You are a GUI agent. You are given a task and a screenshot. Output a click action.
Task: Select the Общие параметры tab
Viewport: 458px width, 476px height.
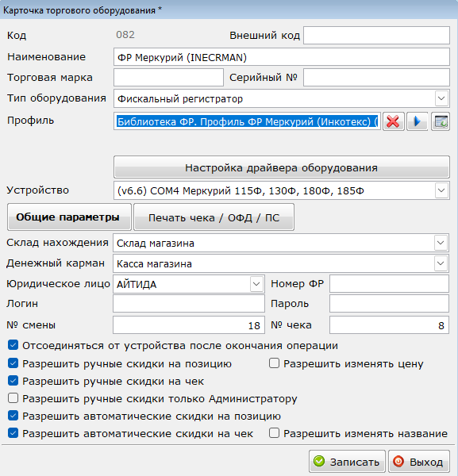click(69, 217)
